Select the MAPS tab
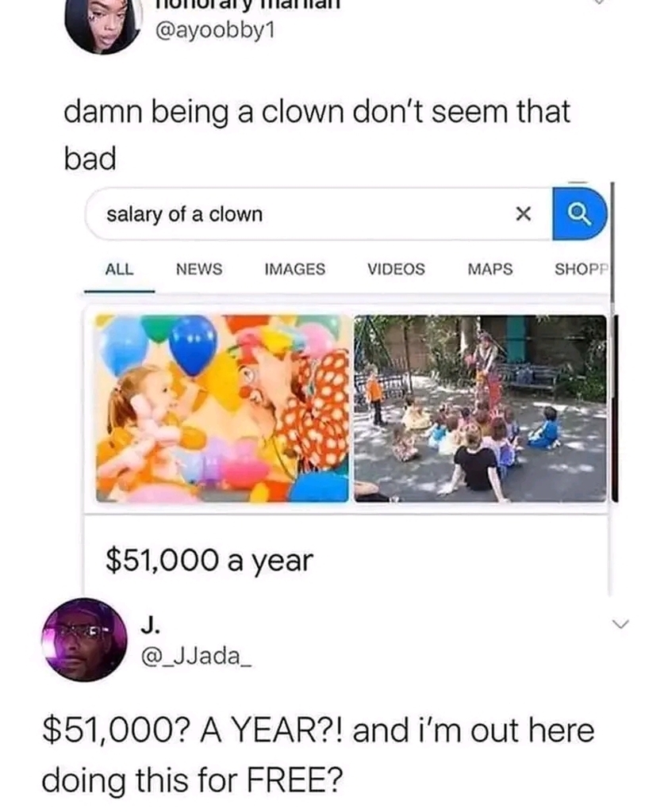668x812 pixels. pyautogui.click(x=490, y=270)
